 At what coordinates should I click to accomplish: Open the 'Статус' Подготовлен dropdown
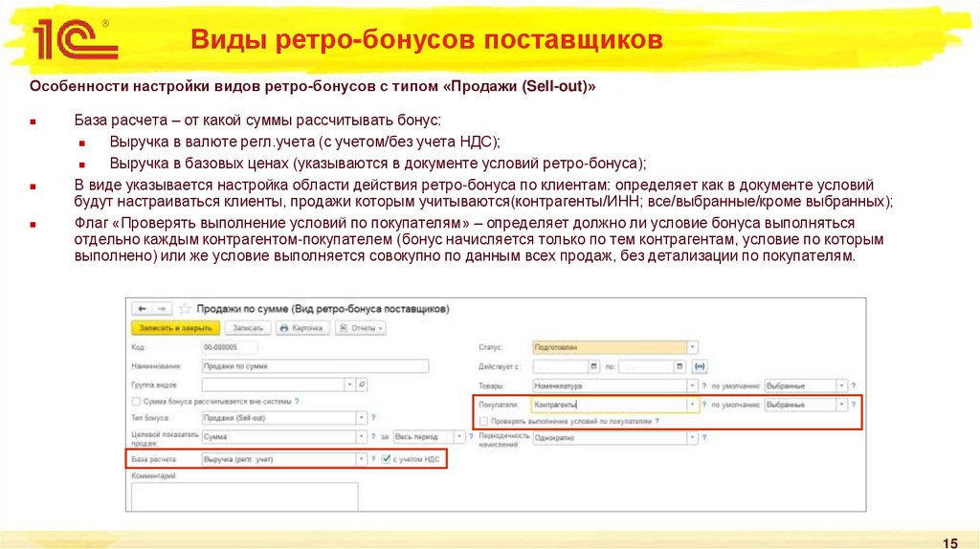692,347
